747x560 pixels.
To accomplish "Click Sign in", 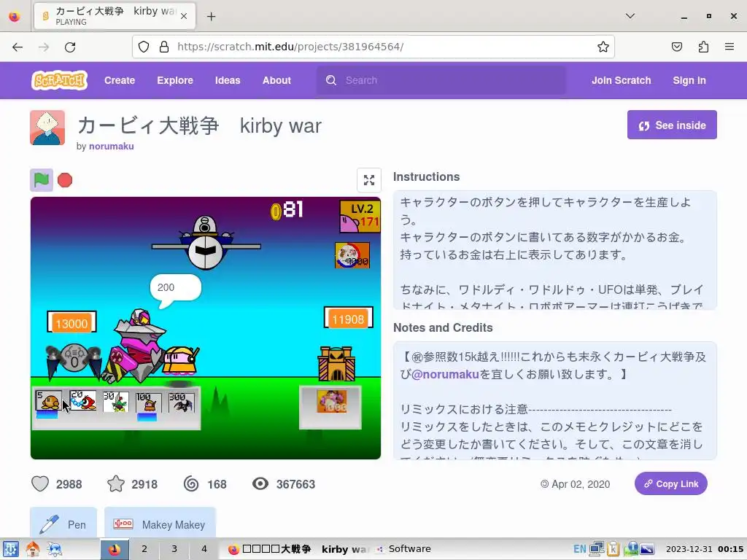I will tap(689, 80).
